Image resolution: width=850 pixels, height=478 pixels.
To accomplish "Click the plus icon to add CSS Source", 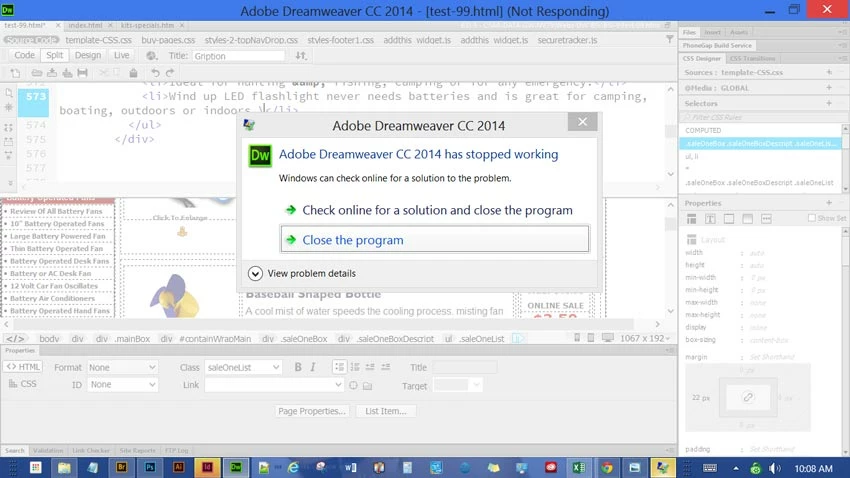I will tap(829, 72).
